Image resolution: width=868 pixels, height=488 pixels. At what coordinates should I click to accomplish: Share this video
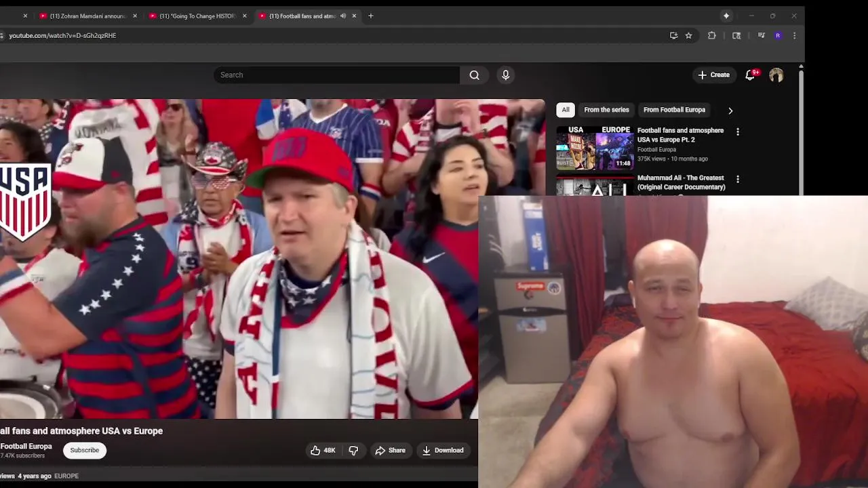pyautogui.click(x=390, y=450)
